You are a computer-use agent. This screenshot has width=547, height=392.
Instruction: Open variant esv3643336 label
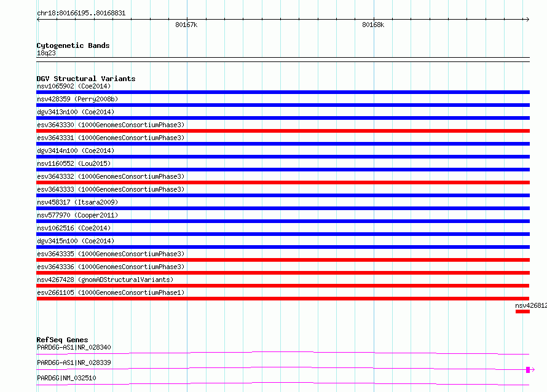coord(111,267)
